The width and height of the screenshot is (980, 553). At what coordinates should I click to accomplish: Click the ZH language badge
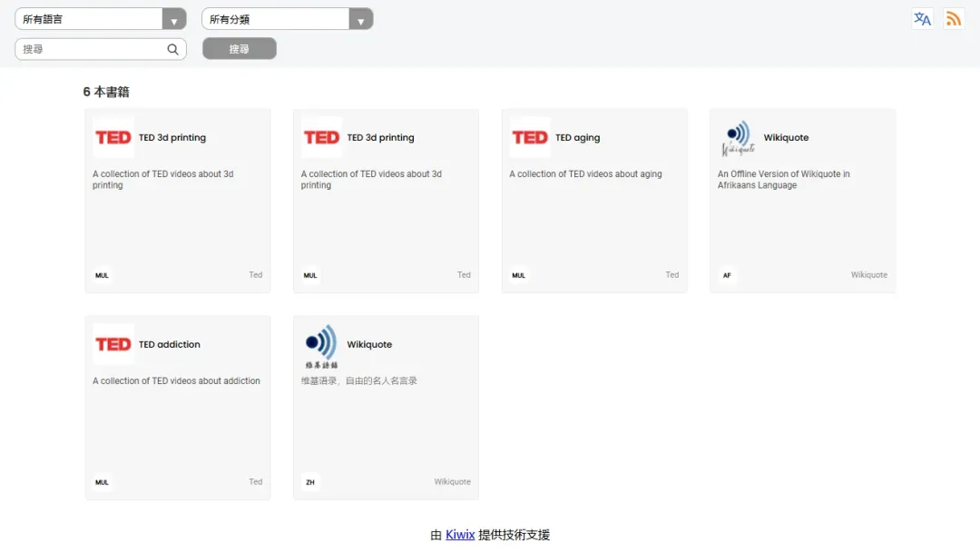pos(310,482)
